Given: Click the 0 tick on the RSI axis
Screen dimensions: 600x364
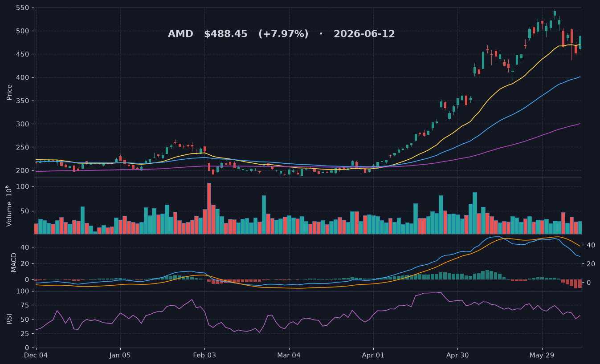Looking at the screenshot, I should pyautogui.click(x=27, y=348).
